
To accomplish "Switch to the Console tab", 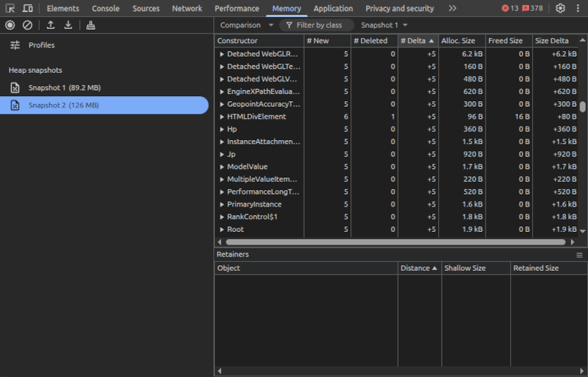I will pos(105,8).
